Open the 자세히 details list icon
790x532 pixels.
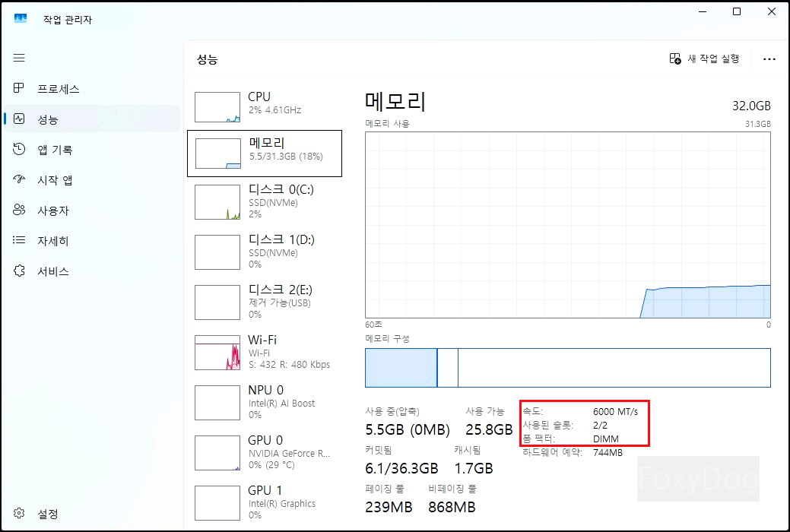[19, 240]
